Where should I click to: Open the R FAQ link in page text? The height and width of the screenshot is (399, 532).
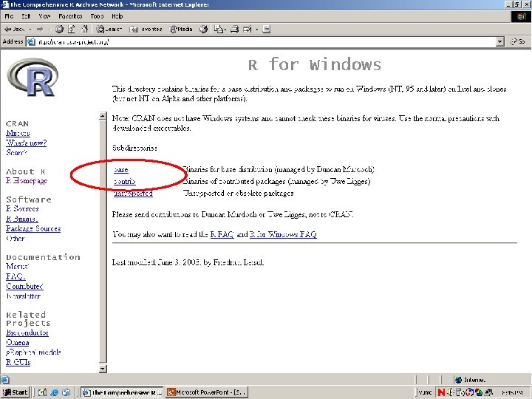pyautogui.click(x=222, y=234)
